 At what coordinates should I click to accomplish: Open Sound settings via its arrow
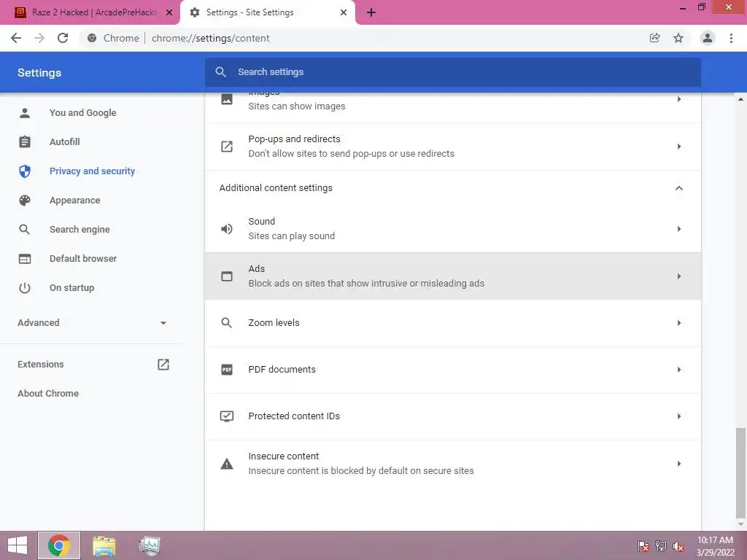tap(679, 229)
